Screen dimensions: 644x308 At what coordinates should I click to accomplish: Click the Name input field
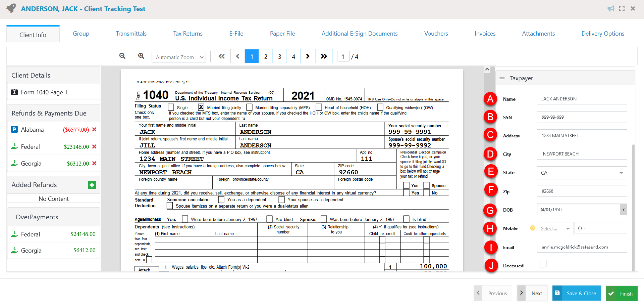tap(582, 99)
